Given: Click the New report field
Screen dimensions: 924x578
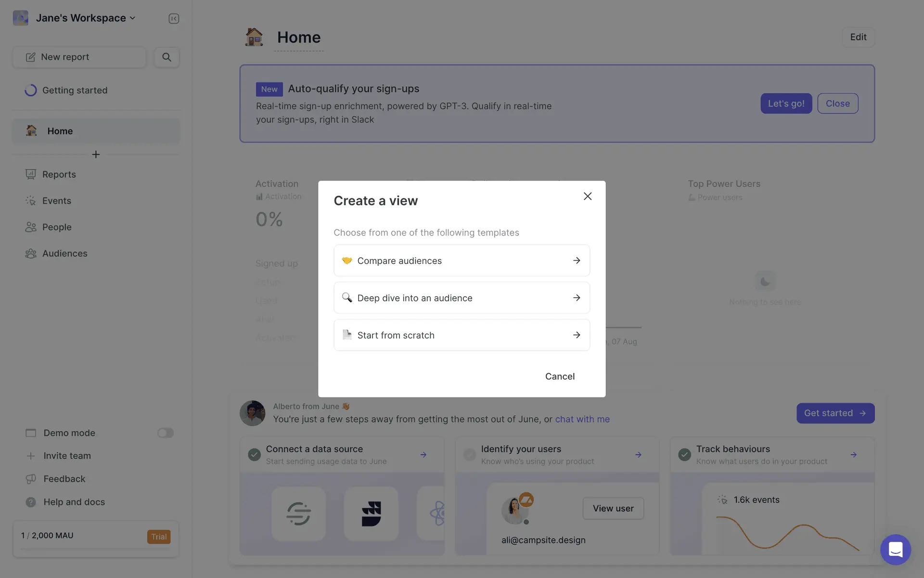Looking at the screenshot, I should 79,57.
